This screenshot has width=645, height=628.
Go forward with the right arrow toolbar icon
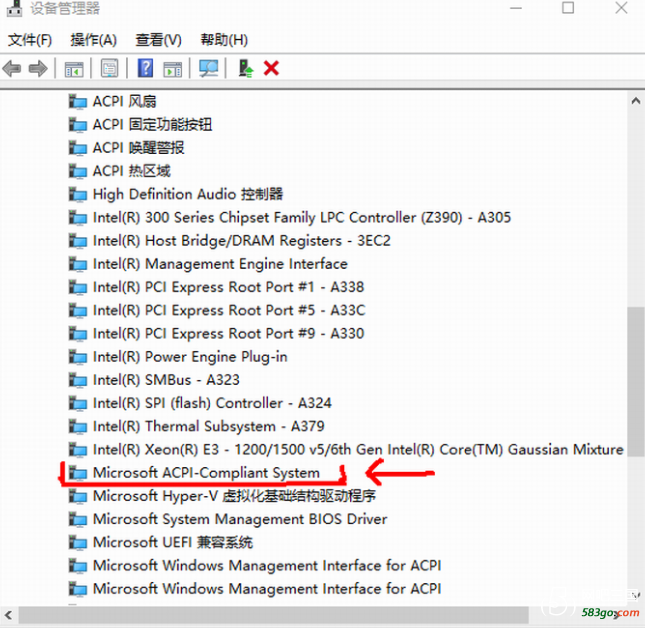38,68
